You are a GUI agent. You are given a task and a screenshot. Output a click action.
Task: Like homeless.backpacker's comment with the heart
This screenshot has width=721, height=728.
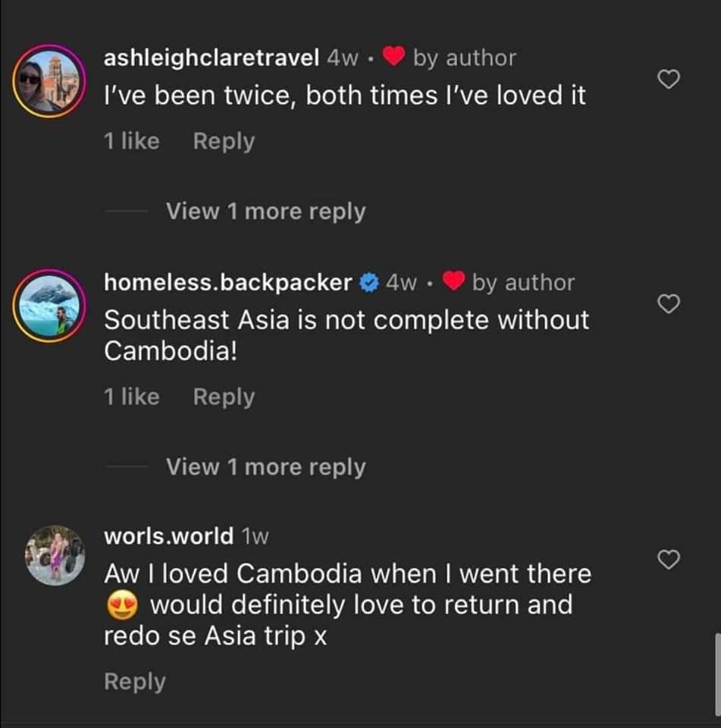tap(667, 304)
